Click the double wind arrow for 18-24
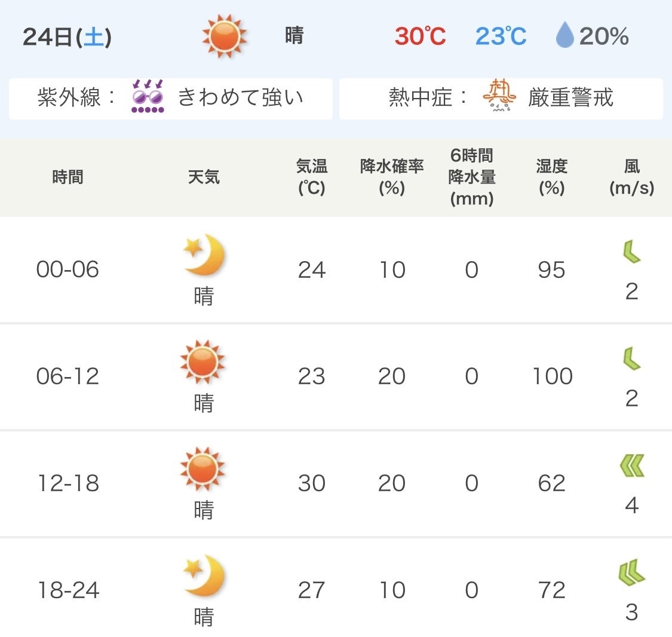The width and height of the screenshot is (672, 637). point(631,572)
